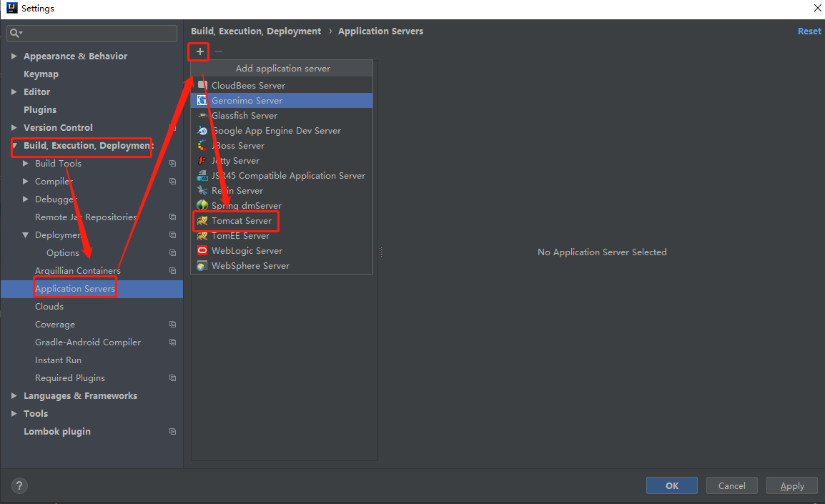Select WebSphere Server entry
Screen dimensions: 825x504
[282, 266]
